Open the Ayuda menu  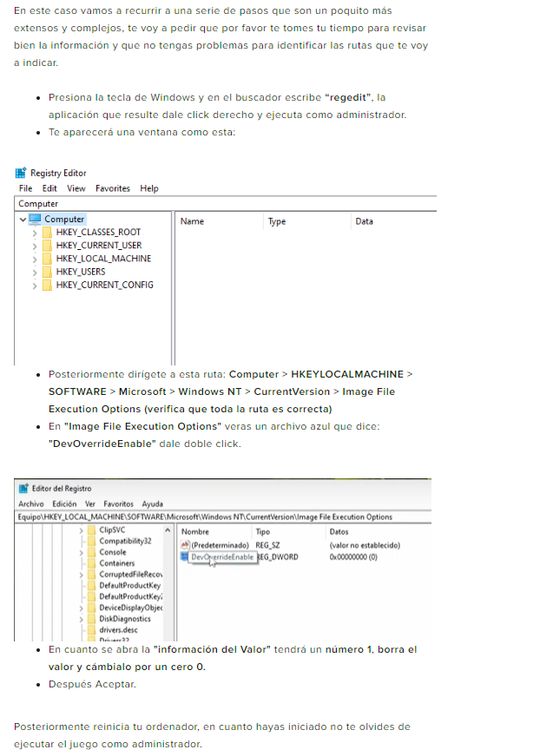[x=152, y=503]
